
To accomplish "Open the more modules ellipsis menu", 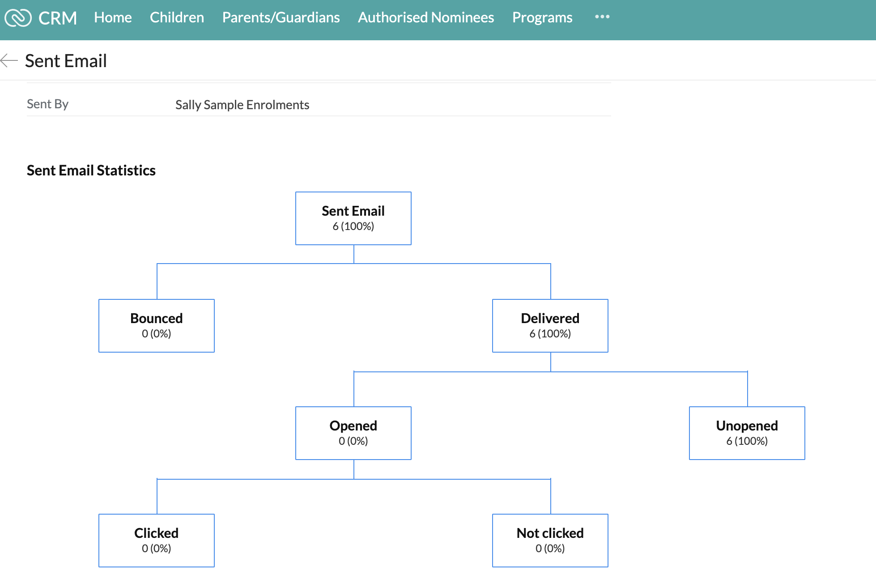I will (x=602, y=17).
